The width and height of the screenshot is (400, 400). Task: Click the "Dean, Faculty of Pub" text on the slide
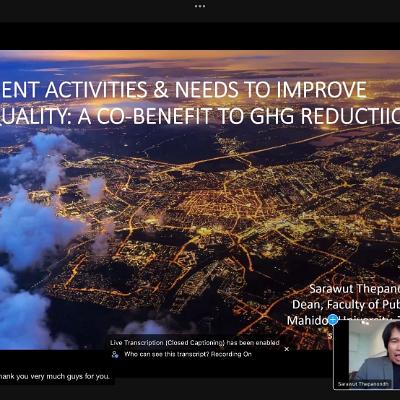pos(346,304)
